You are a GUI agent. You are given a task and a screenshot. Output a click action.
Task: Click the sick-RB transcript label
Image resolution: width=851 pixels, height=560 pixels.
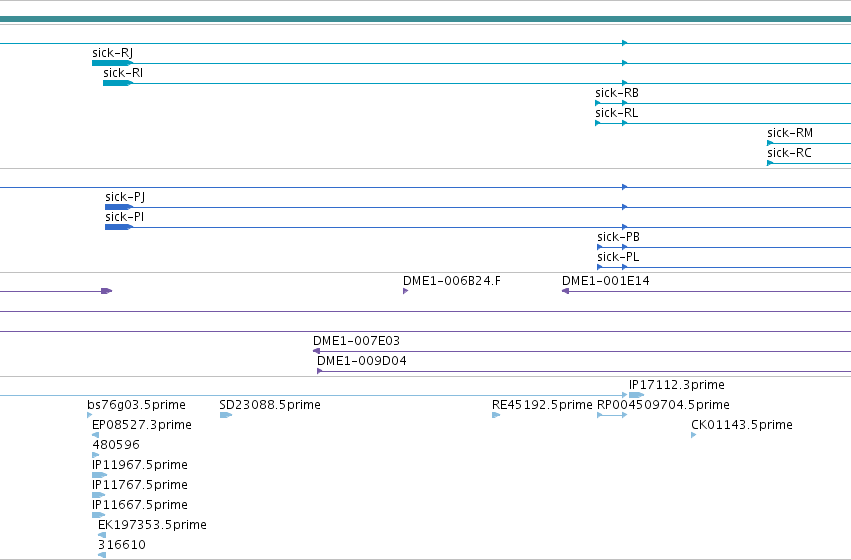click(x=617, y=93)
